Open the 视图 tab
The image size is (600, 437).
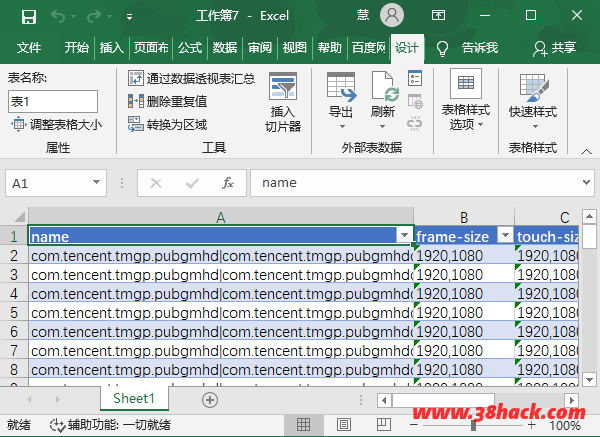[x=295, y=48]
